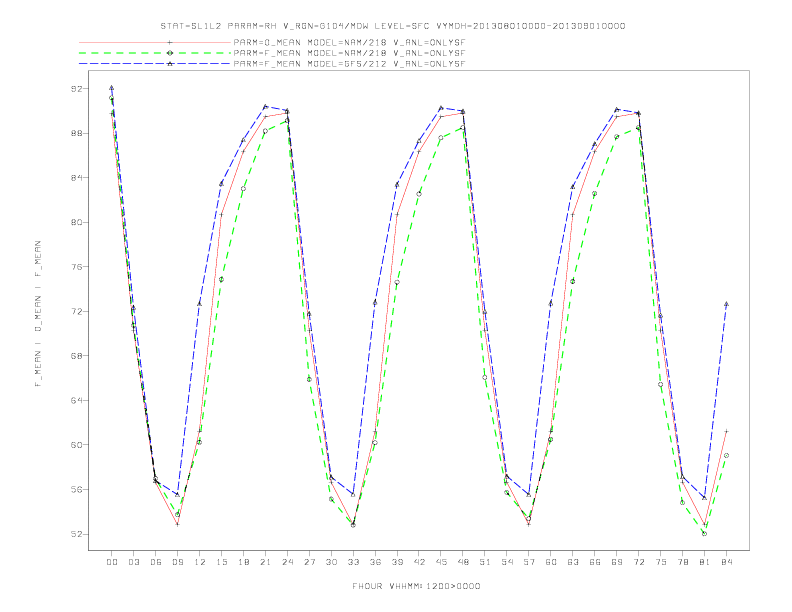Click y-axis tick label 84
Screen dimensions: 792x612
coord(77,178)
